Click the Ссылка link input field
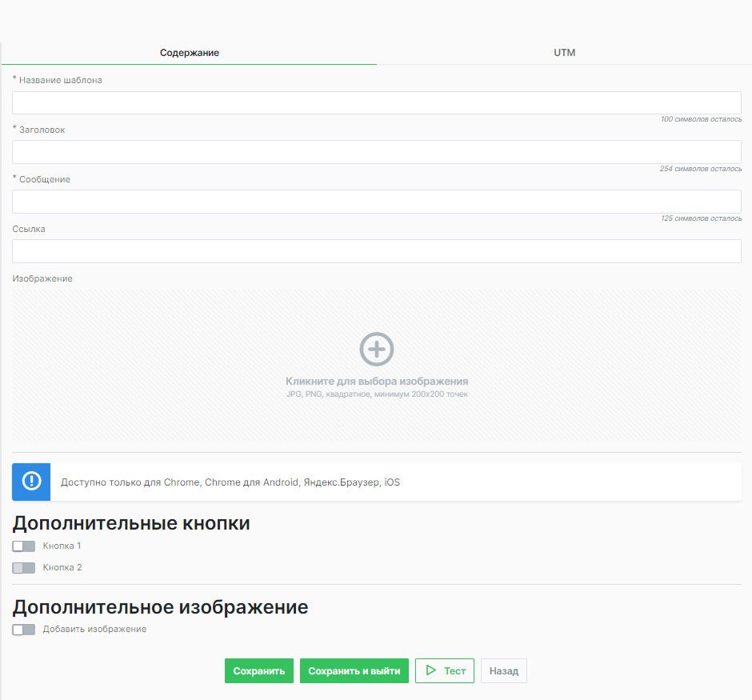 tap(376, 251)
